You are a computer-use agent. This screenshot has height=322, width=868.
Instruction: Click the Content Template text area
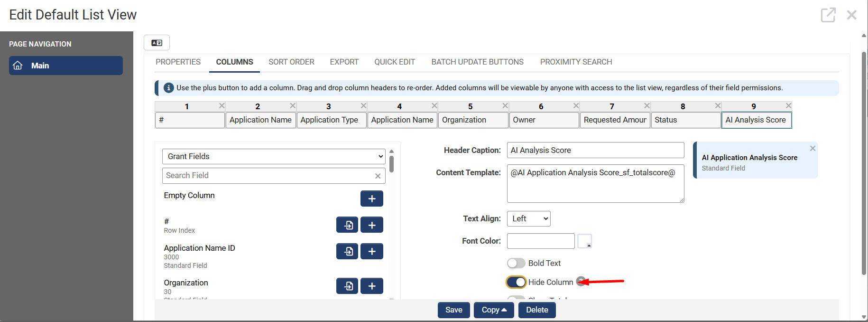[x=595, y=183]
